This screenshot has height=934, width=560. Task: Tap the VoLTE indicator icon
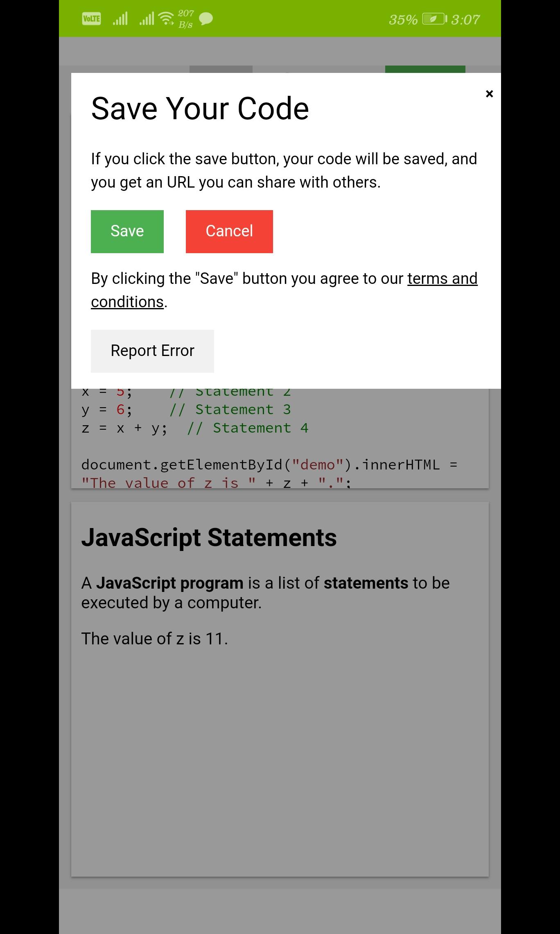(x=91, y=19)
